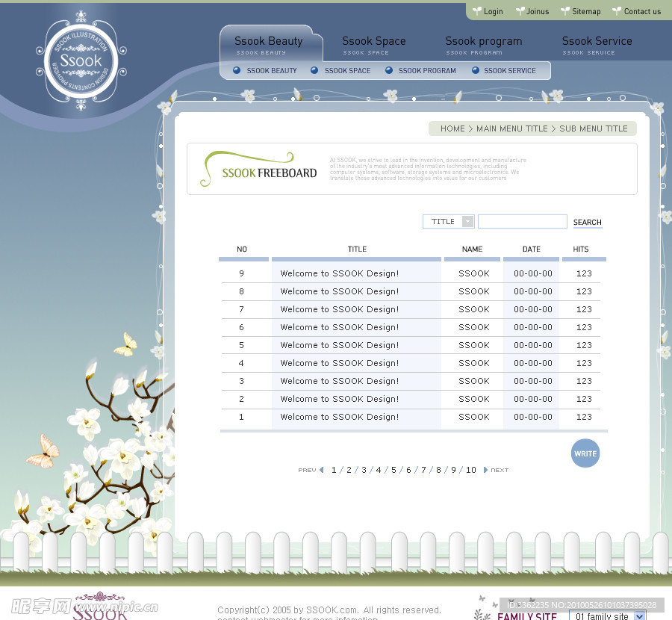Open the Contact us link

[642, 11]
